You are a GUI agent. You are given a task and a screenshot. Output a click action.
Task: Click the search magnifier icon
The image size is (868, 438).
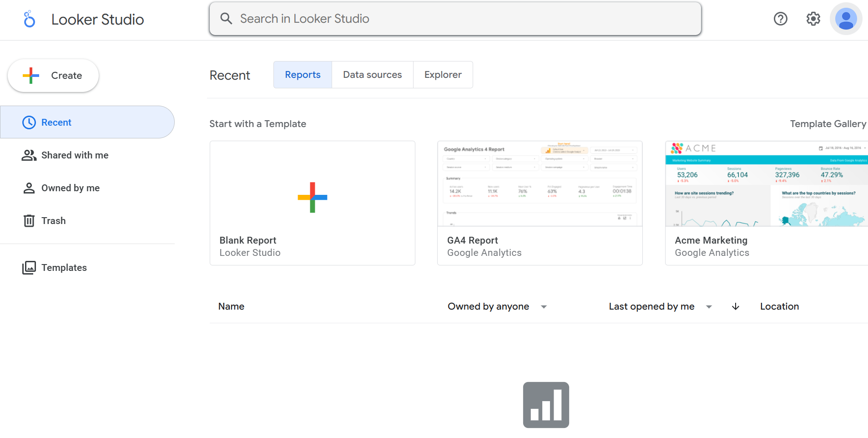pos(226,18)
